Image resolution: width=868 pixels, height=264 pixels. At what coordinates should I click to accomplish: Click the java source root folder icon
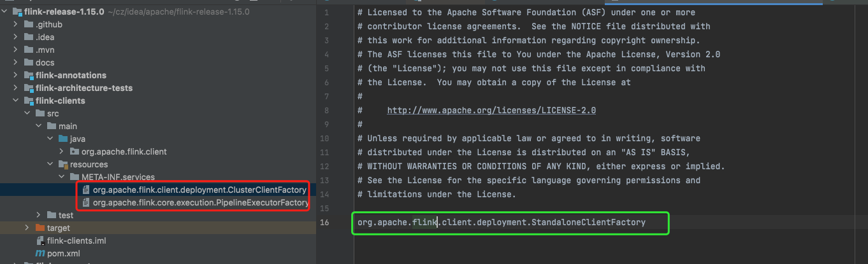pos(63,139)
